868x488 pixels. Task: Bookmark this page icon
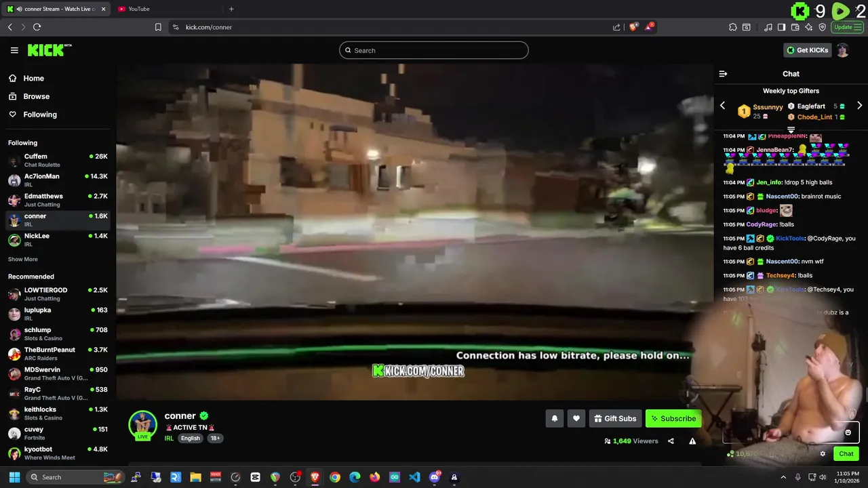coord(158,27)
